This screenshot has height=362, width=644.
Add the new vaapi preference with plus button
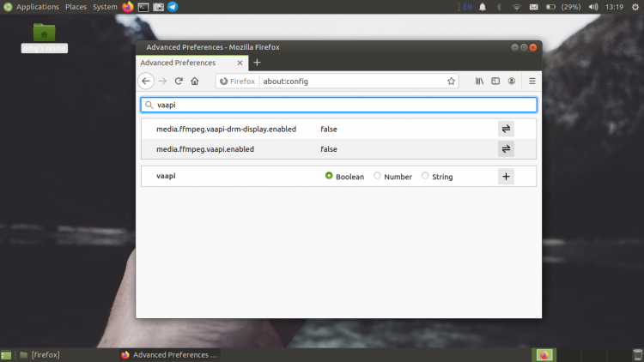(506, 177)
